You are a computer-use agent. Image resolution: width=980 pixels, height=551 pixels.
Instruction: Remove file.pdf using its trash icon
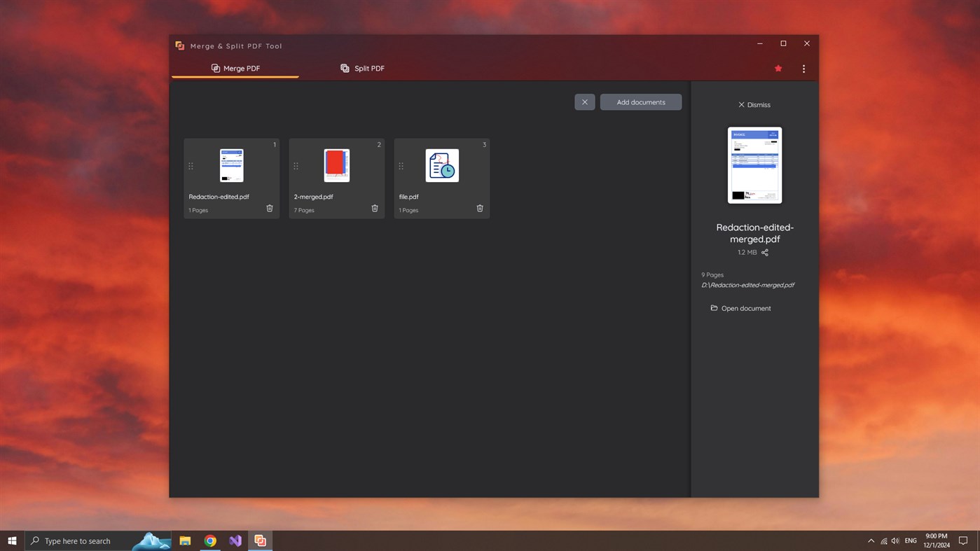pyautogui.click(x=479, y=208)
